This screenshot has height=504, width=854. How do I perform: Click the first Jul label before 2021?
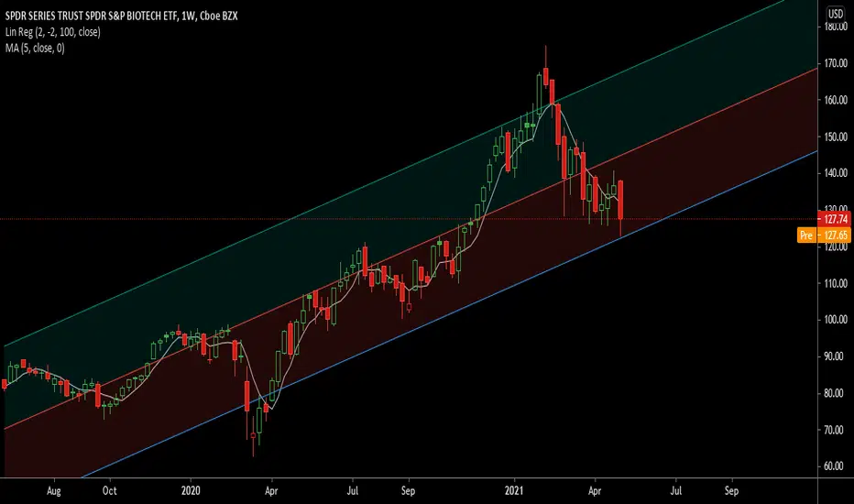353,491
